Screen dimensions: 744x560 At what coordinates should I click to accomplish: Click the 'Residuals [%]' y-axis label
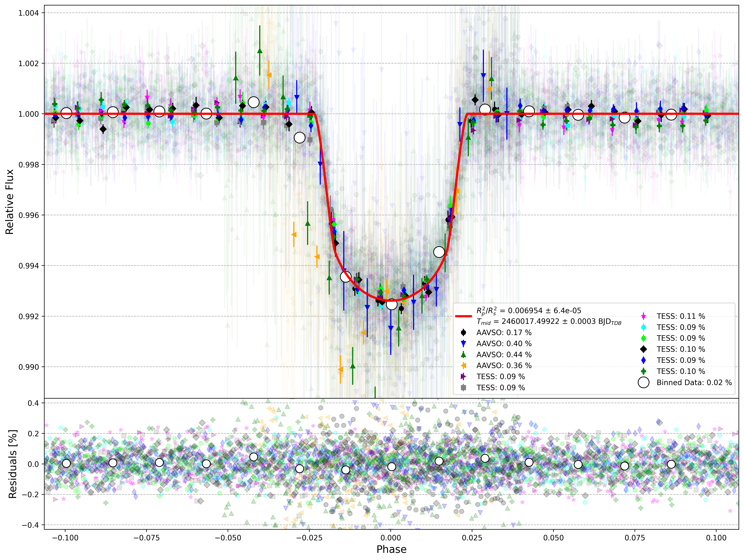(12, 464)
